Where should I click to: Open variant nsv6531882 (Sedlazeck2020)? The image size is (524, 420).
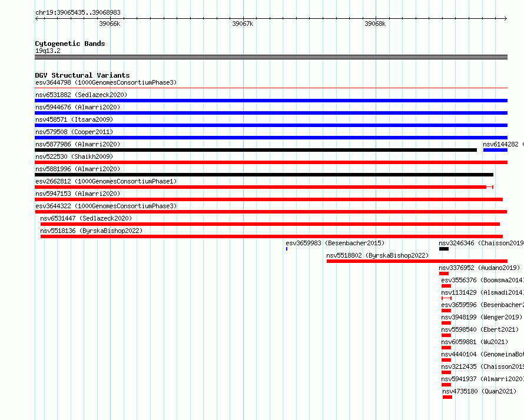tap(81, 95)
